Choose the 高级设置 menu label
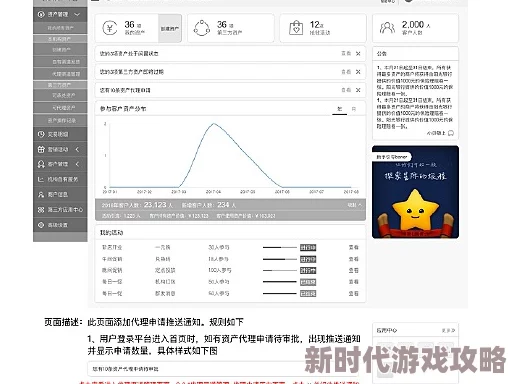Screen dimensions: 514x384 pos(58,225)
